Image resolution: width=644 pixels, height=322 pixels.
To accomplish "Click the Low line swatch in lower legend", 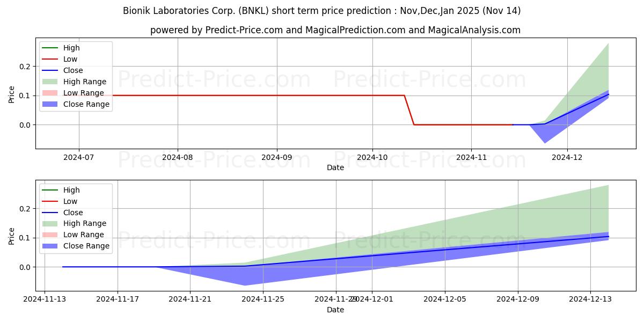I will (x=52, y=201).
